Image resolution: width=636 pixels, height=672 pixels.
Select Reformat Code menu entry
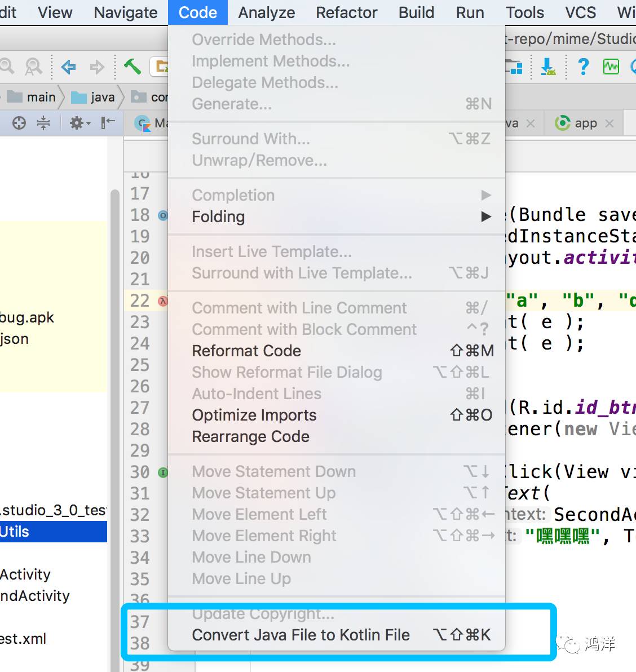coord(337,351)
